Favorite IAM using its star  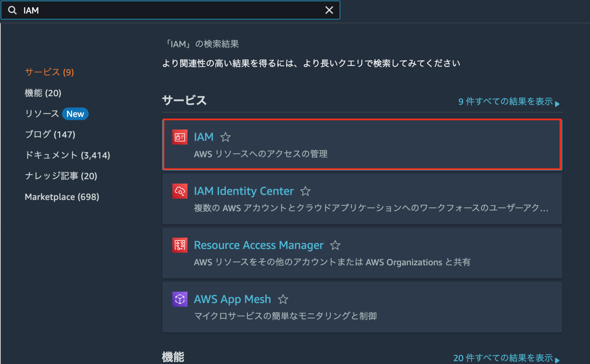[225, 137]
